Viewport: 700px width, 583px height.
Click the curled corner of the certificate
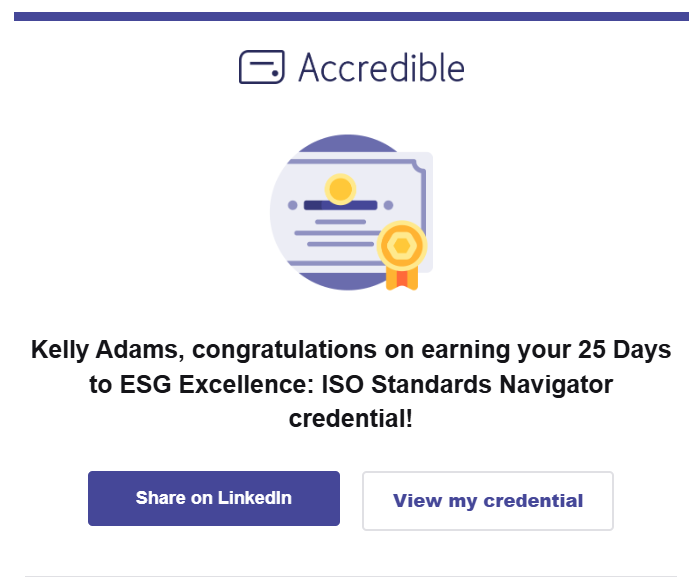419,166
